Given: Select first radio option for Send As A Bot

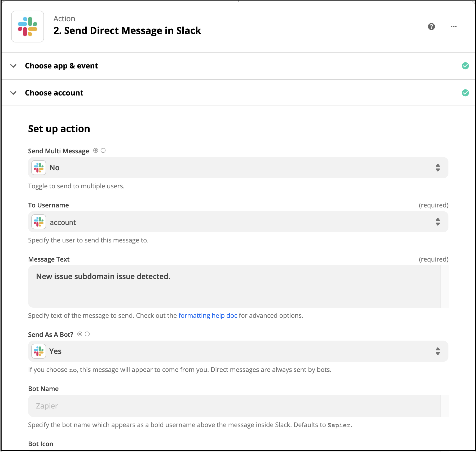Looking at the screenshot, I should pos(80,334).
